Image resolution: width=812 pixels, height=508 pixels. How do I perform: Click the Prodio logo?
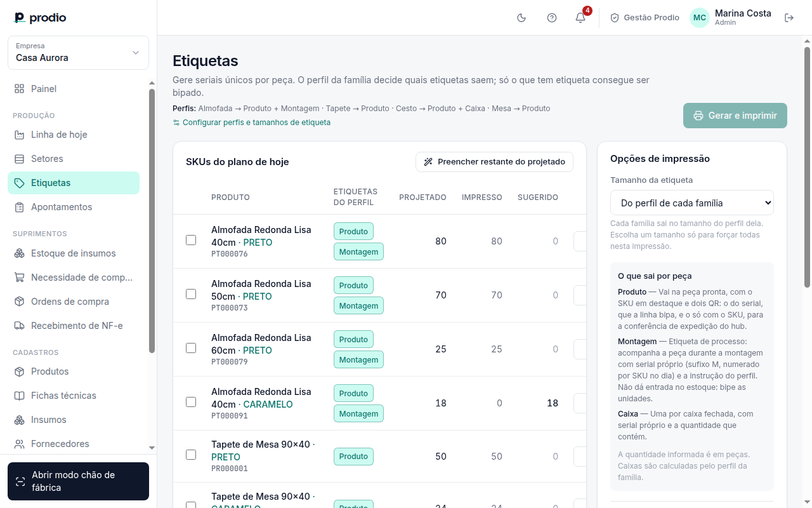click(40, 18)
